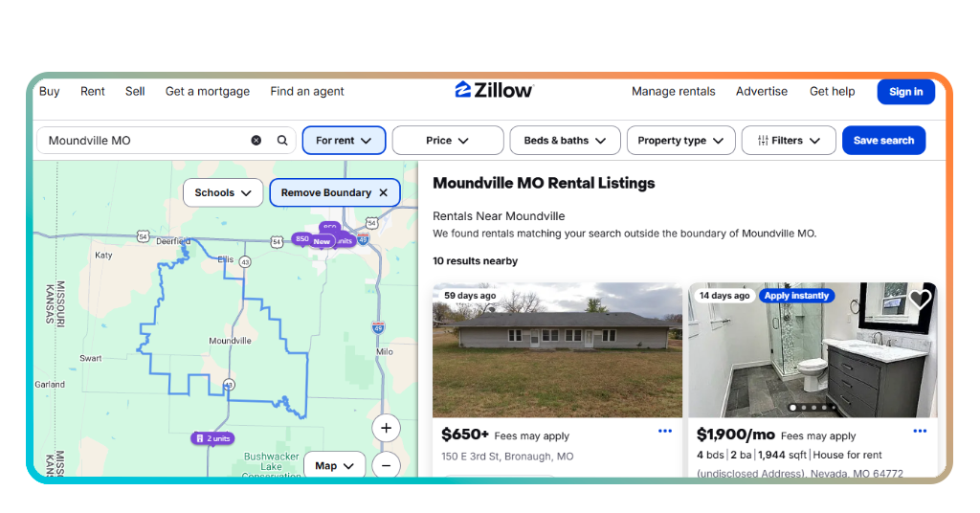Clear the Moundville MO search text

[x=256, y=141]
